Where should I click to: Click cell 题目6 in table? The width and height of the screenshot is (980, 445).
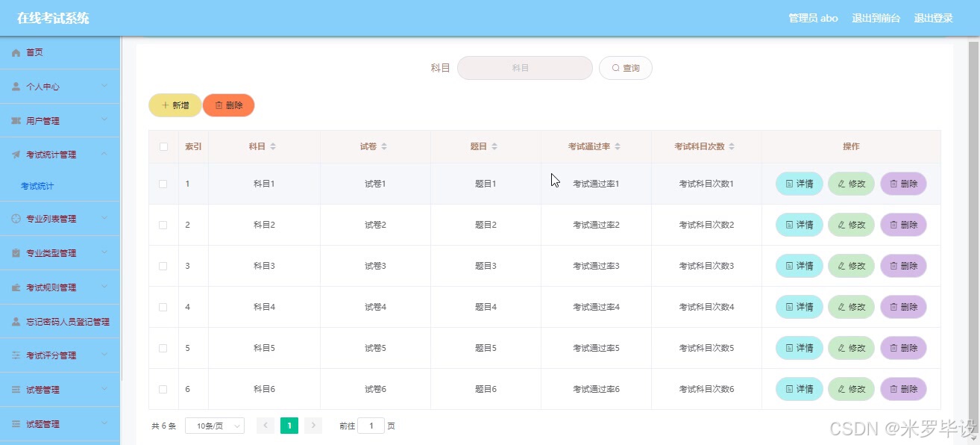[x=486, y=389]
